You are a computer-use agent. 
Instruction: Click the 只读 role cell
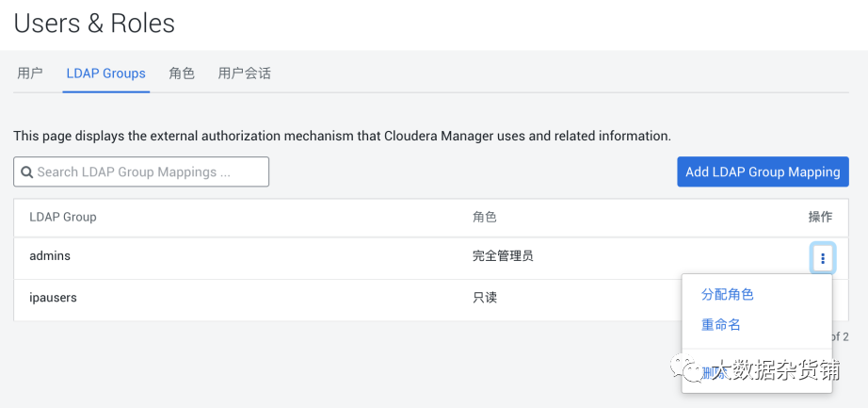tap(484, 297)
